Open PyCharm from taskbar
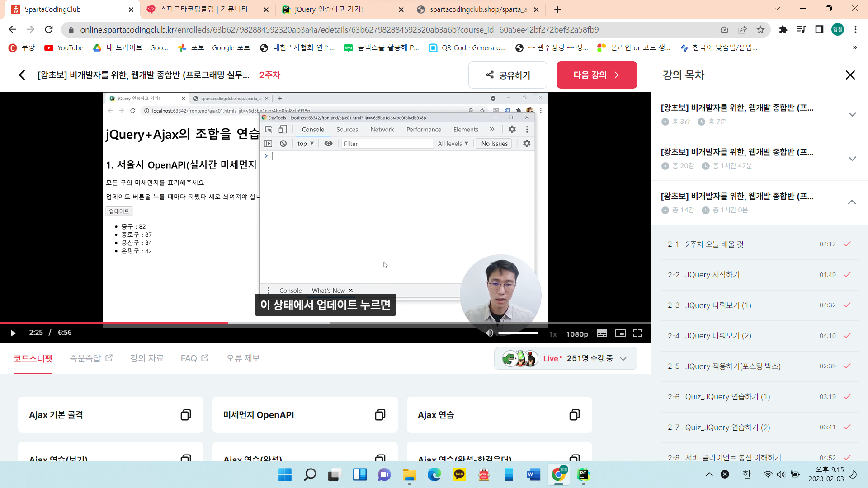Screen dimensions: 868x488 coord(584,474)
